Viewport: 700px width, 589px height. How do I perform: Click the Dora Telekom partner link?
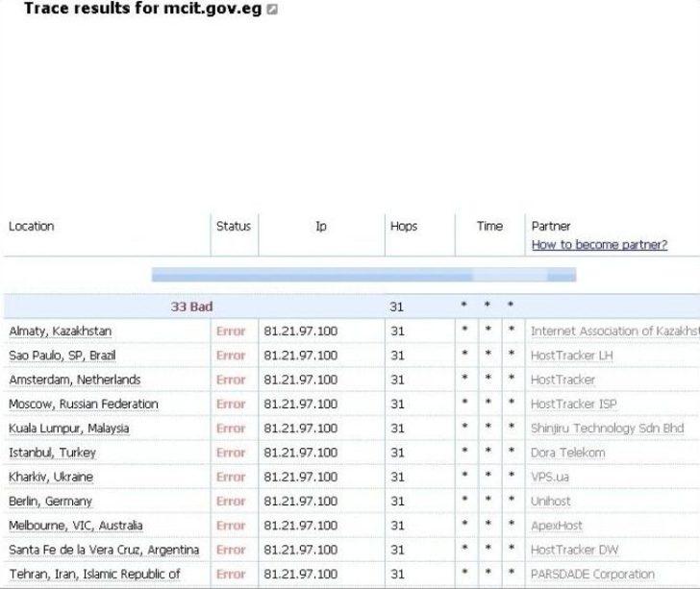pos(568,453)
